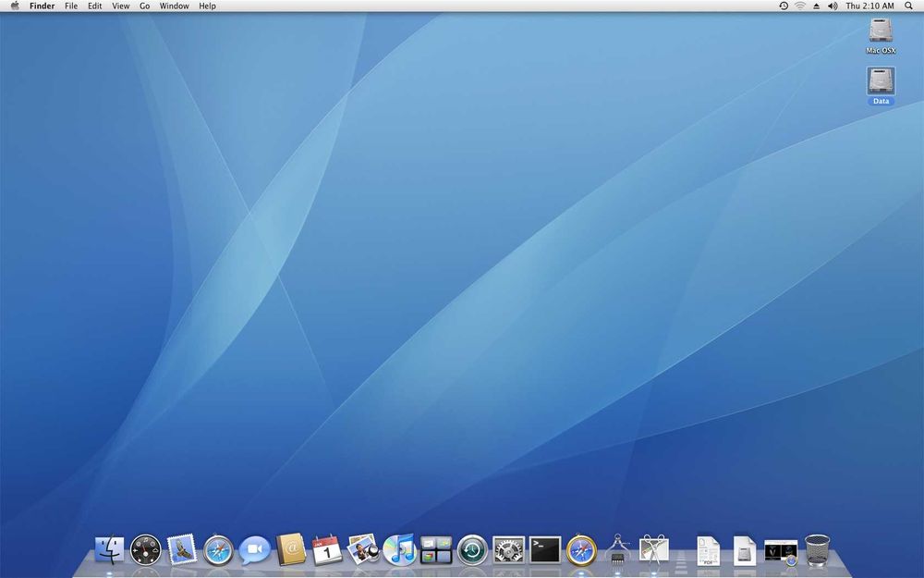Open the Apple menu

click(15, 6)
